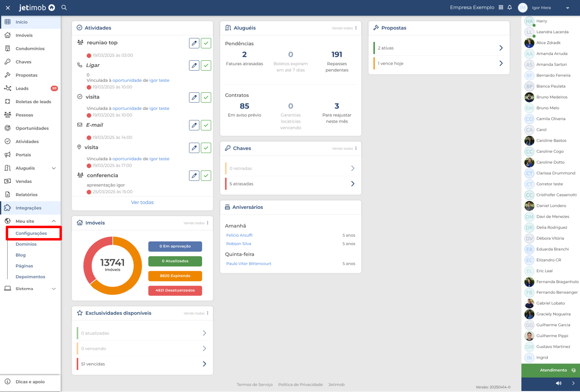Open the three-dot menu on the Aluguéis panel
The image size is (580, 392).
(x=356, y=28)
